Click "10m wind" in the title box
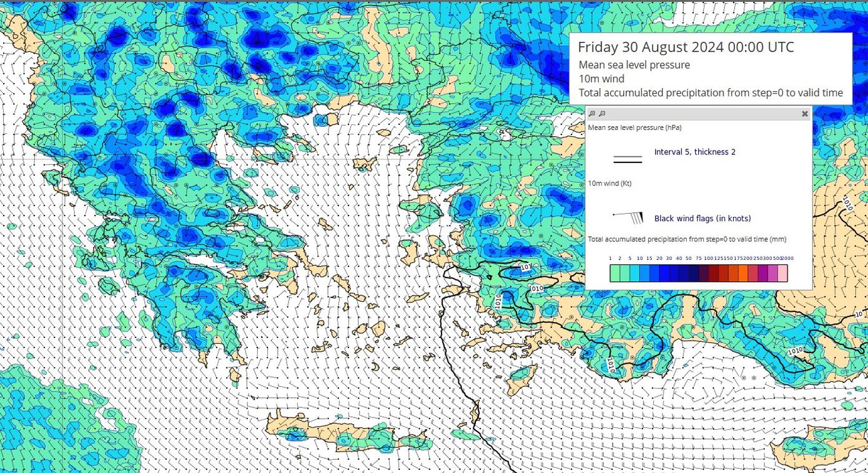This screenshot has height=473, width=868. click(601, 79)
